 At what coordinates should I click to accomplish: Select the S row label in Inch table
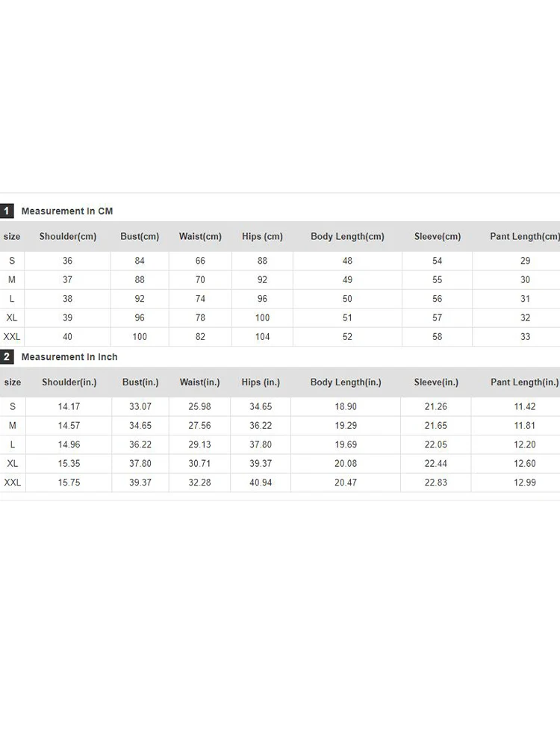pyautogui.click(x=12, y=406)
